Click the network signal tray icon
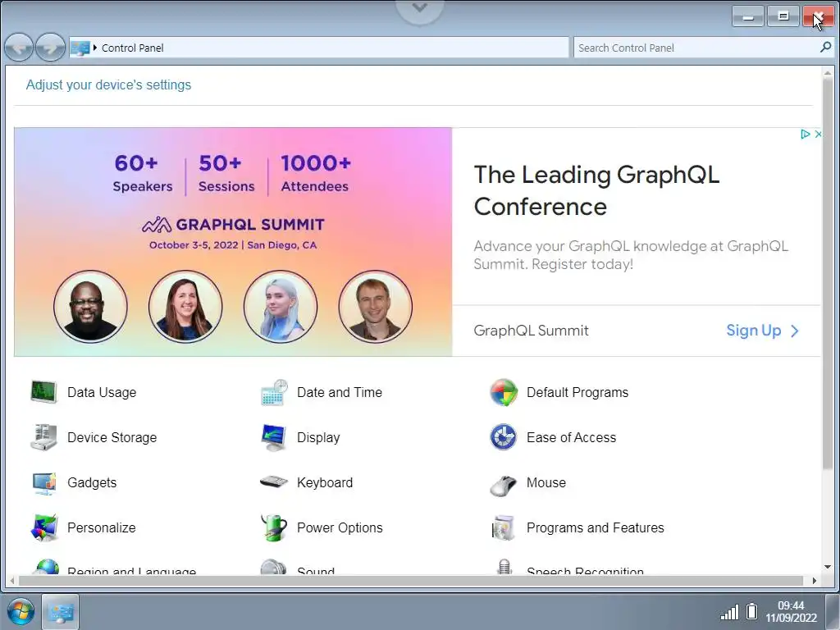This screenshot has width=840, height=630. tap(729, 612)
